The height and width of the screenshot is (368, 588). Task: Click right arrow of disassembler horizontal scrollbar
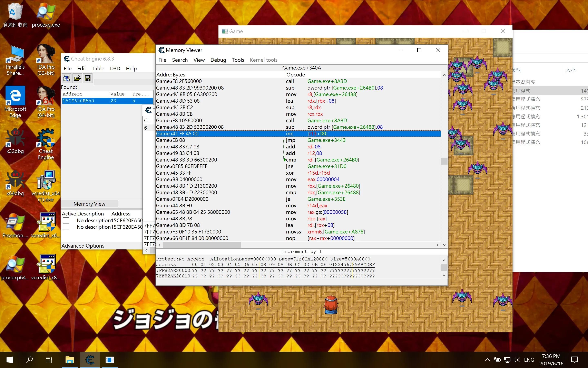437,245
